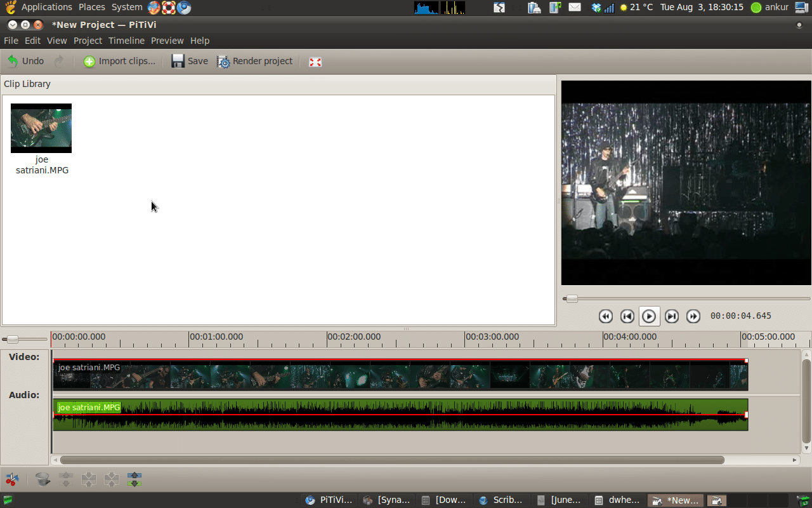Delete the selected clip with the trash icon
Screen dimensions: 812x508
[x=43, y=479]
